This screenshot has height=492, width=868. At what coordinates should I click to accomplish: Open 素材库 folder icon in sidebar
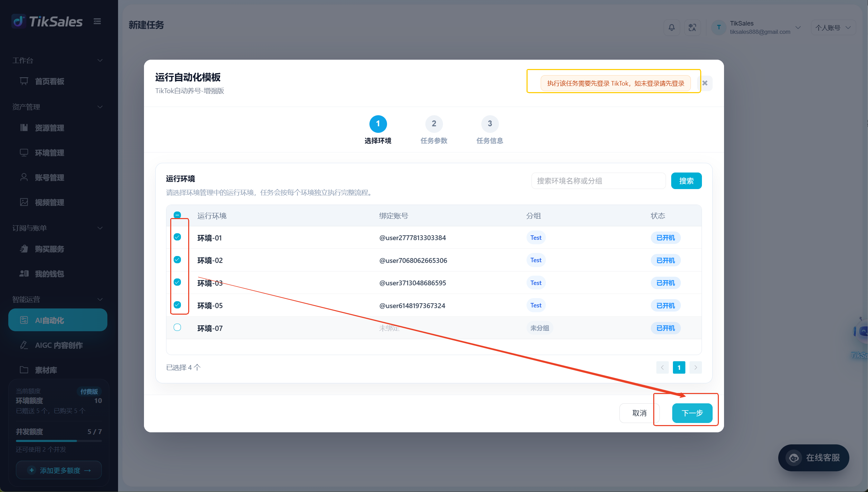tap(24, 370)
